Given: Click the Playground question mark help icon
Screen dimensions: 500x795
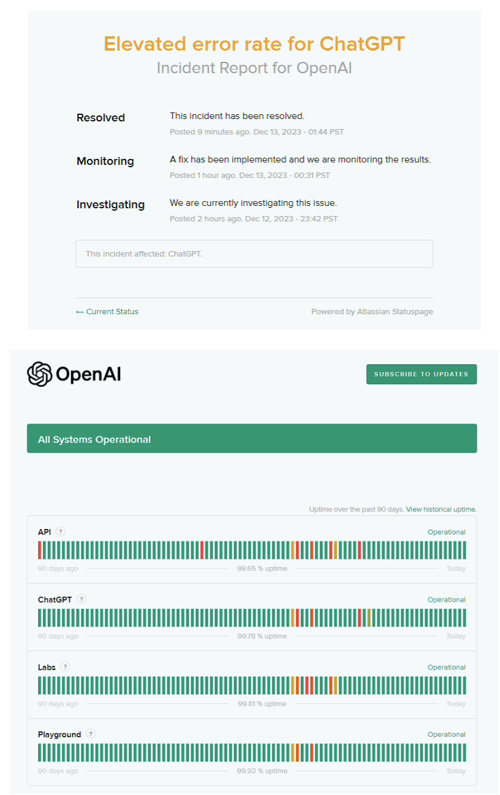Looking at the screenshot, I should click(90, 734).
